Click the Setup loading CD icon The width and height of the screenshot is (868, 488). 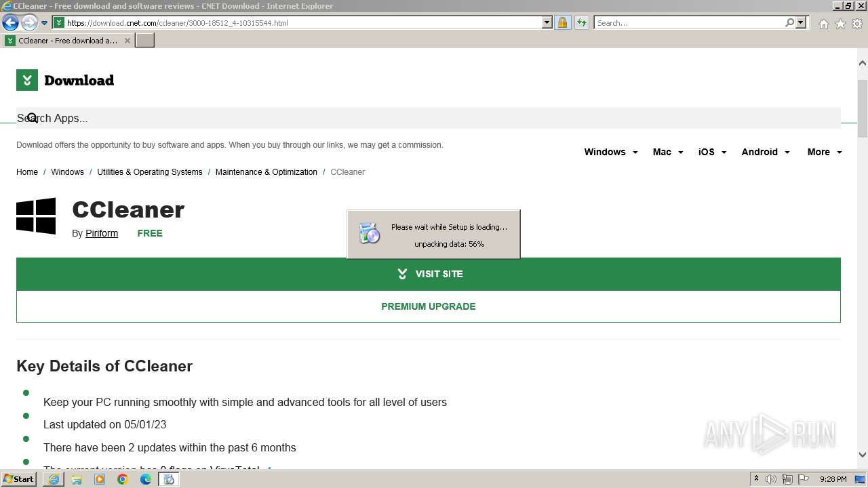pyautogui.click(x=370, y=233)
